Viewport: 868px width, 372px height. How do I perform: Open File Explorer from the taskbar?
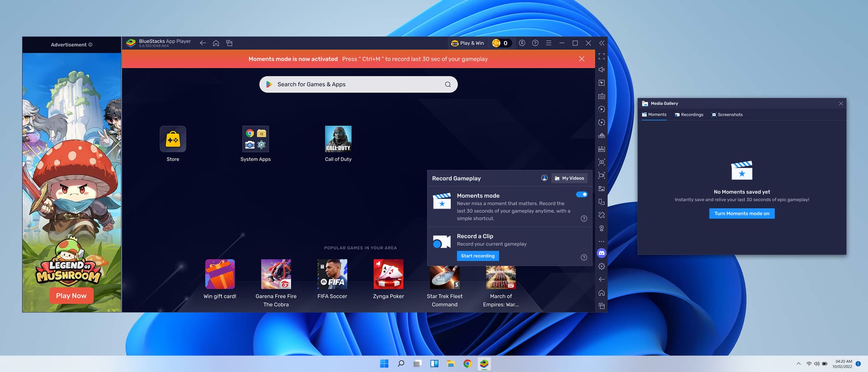tap(451, 363)
